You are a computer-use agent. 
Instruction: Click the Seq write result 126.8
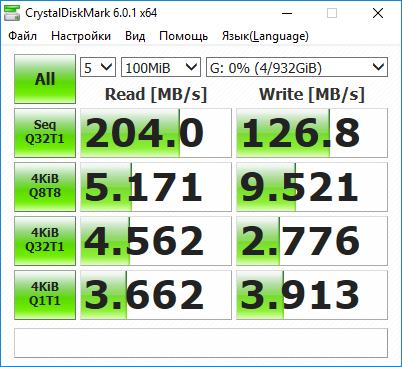(312, 133)
